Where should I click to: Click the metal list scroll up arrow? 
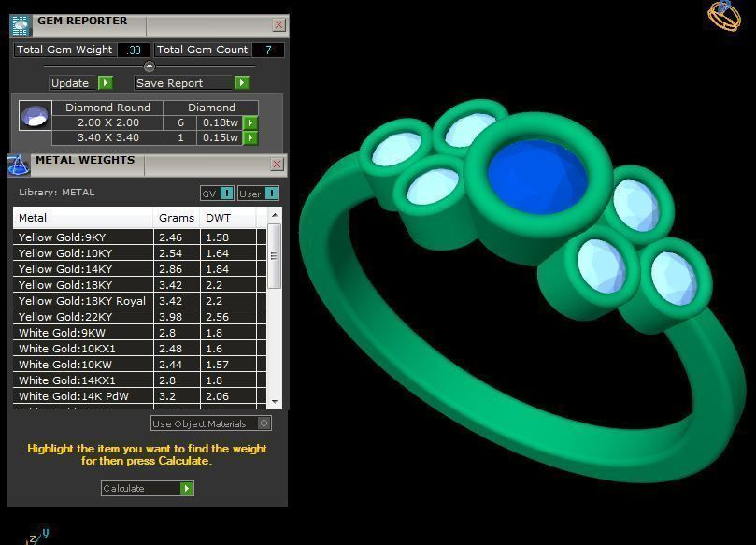(275, 215)
